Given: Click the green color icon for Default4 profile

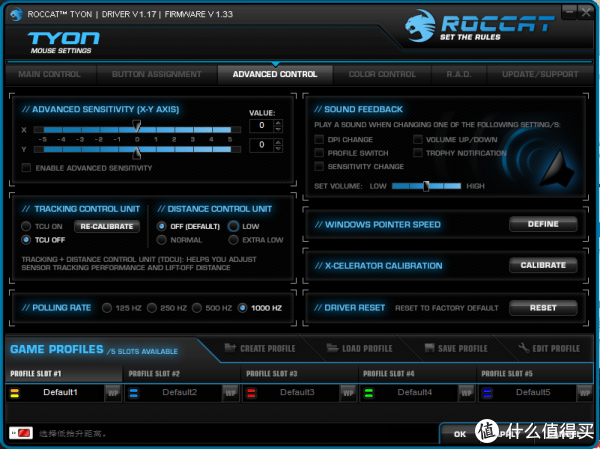Looking at the screenshot, I should pyautogui.click(x=369, y=393).
